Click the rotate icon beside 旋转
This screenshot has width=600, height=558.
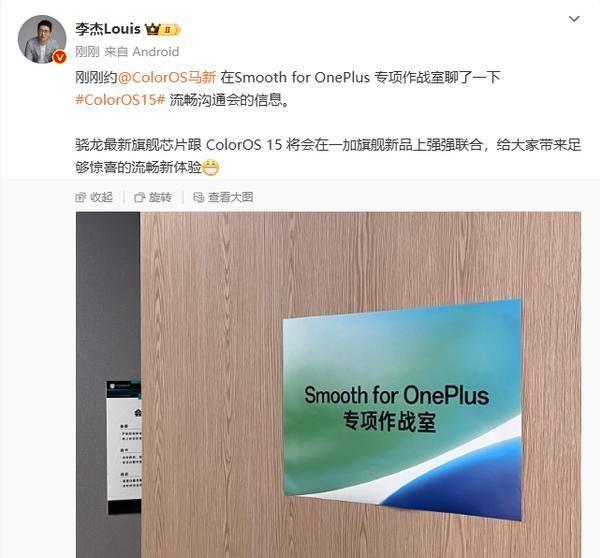click(140, 197)
